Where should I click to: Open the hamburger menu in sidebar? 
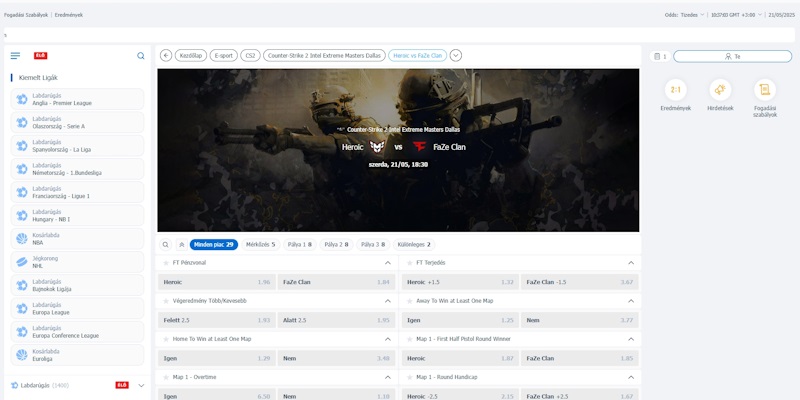point(15,56)
